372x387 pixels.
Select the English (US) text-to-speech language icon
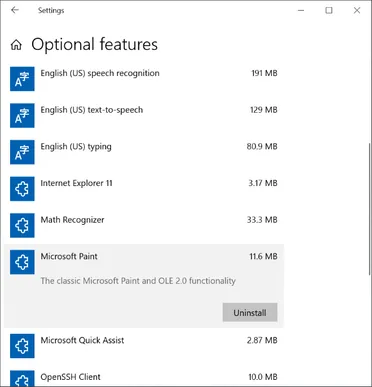click(22, 115)
